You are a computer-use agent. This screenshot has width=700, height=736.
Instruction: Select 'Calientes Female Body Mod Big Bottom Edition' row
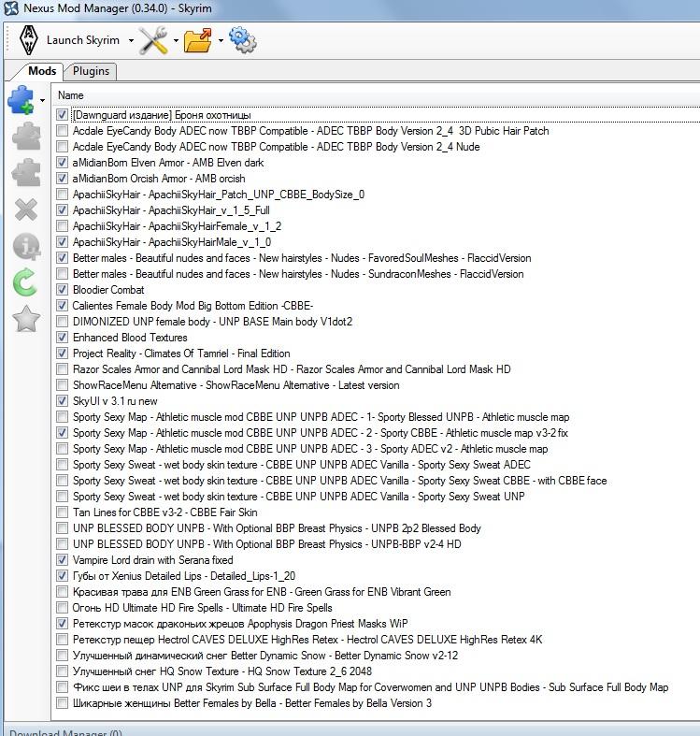click(x=193, y=306)
